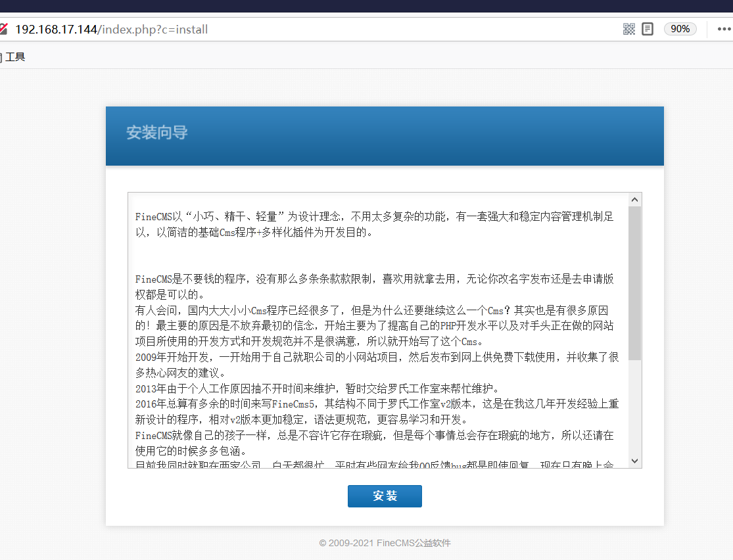Click the license text scroll-down arrow
Image resolution: width=733 pixels, height=560 pixels.
pos(634,461)
